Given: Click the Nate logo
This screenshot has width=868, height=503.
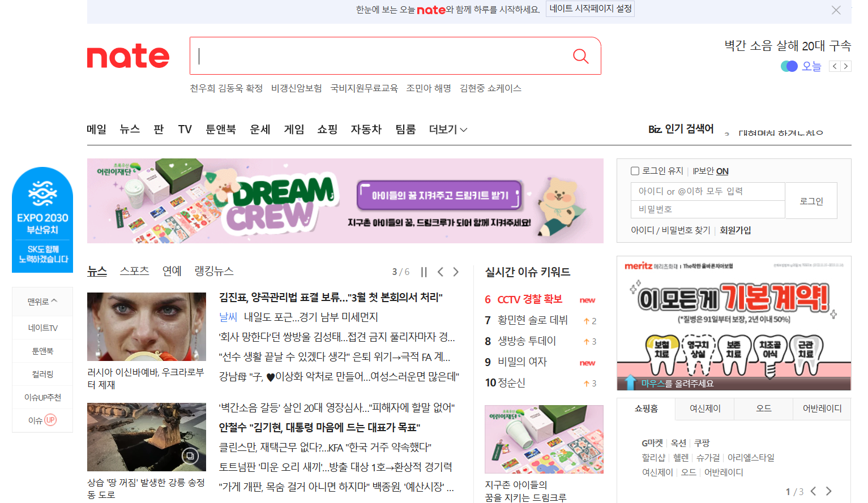Looking at the screenshot, I should [128, 55].
